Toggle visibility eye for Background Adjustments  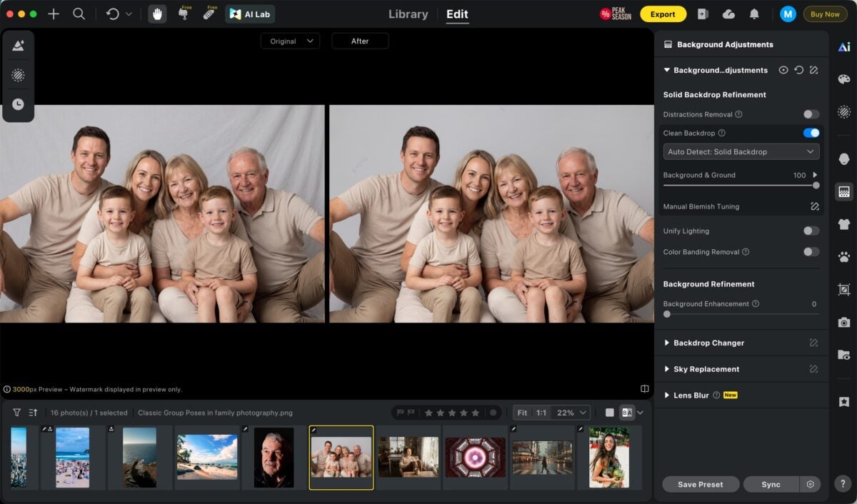point(783,70)
